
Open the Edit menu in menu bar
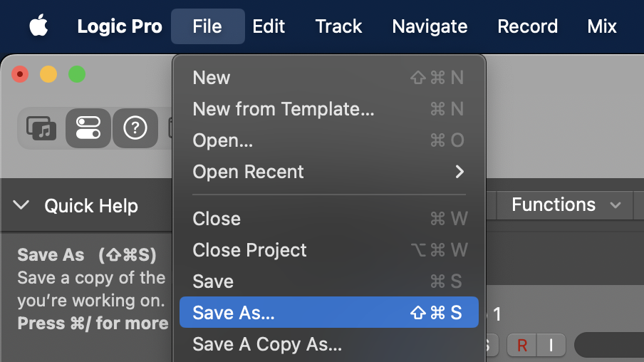point(269,26)
